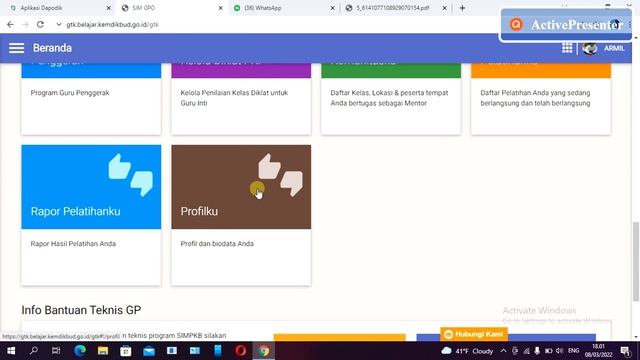Click the thumbs icon on Profilku card
Image resolution: width=640 pixels, height=360 pixels.
pos(280,175)
